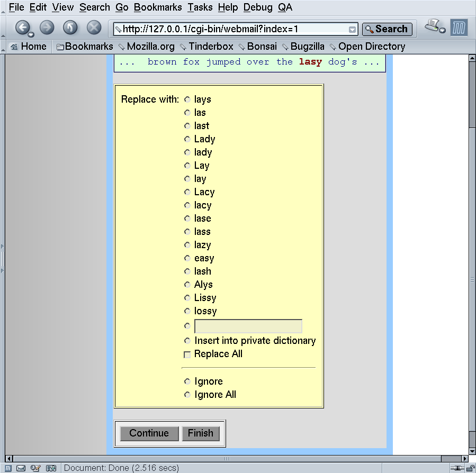Screen dimensions: 476x473
Task: Open Composer from status bar icon
Action: (x=35, y=468)
